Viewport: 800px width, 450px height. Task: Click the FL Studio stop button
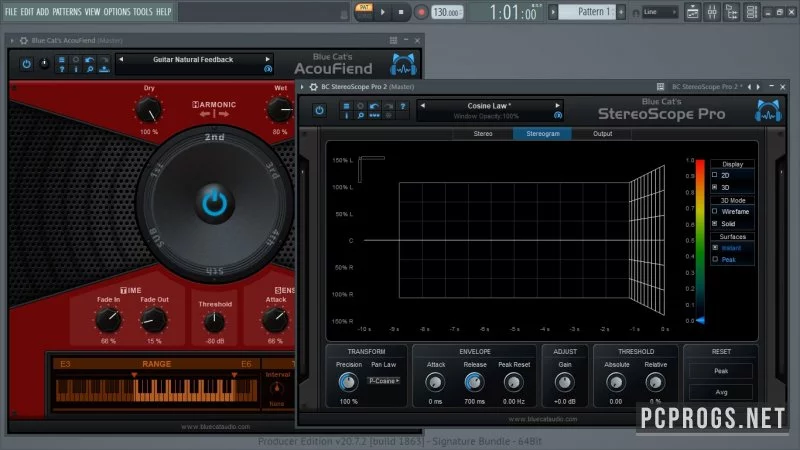coord(401,12)
